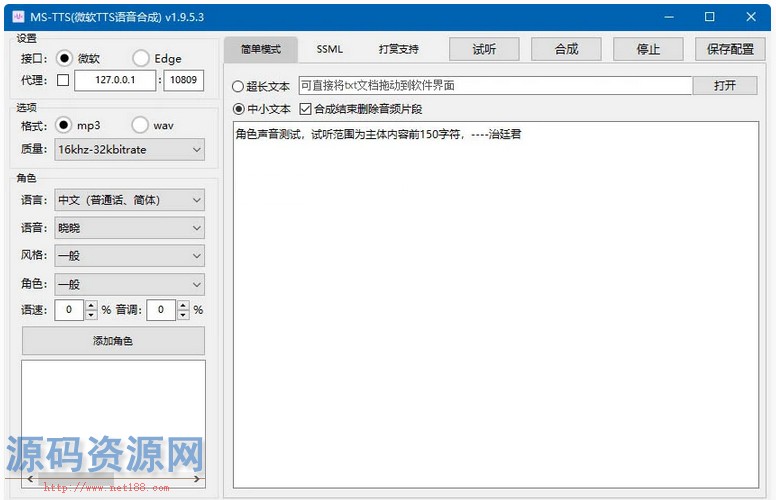Open the 打赏支持 tab
This screenshot has height=500, width=776.
(398, 49)
